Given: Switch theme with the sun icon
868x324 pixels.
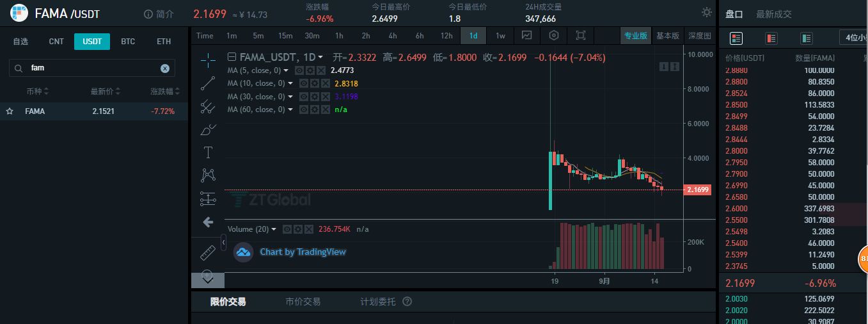Looking at the screenshot, I should coord(706,12).
